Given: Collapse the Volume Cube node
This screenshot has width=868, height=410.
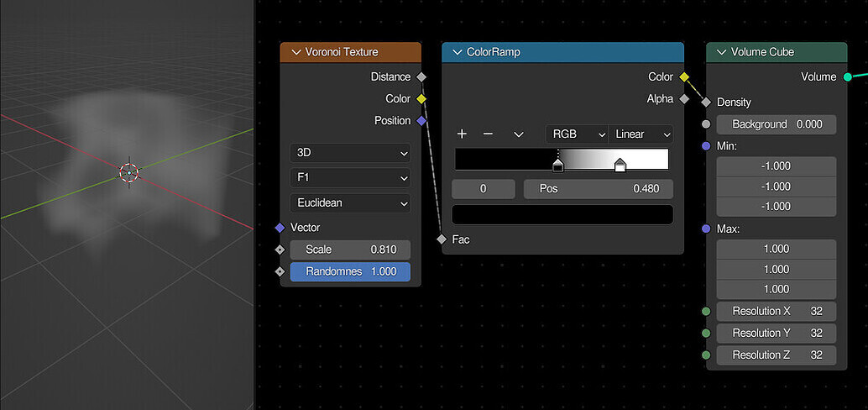Looking at the screenshot, I should click(721, 52).
